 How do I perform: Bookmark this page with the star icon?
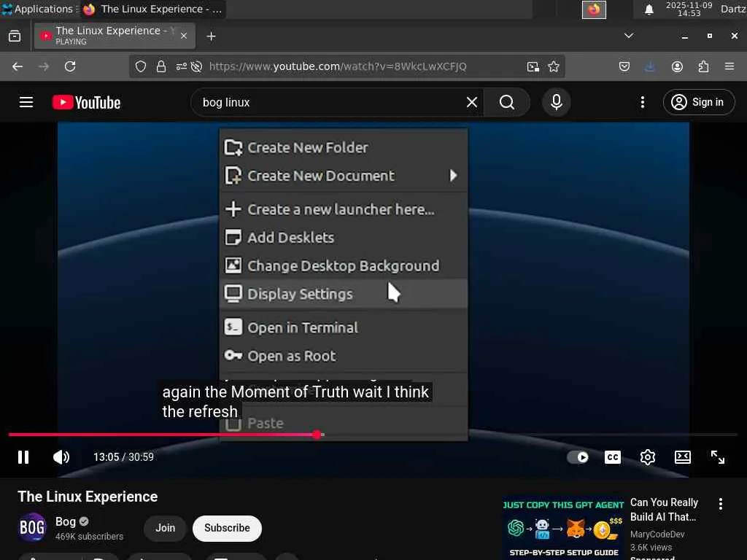[x=553, y=66]
